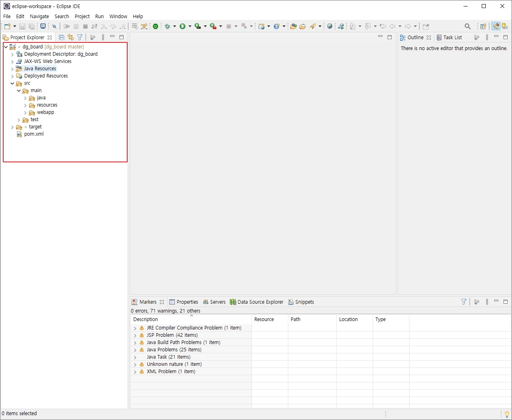This screenshot has width=512, height=420.
Task: Expand the target folder node
Action: click(13, 127)
